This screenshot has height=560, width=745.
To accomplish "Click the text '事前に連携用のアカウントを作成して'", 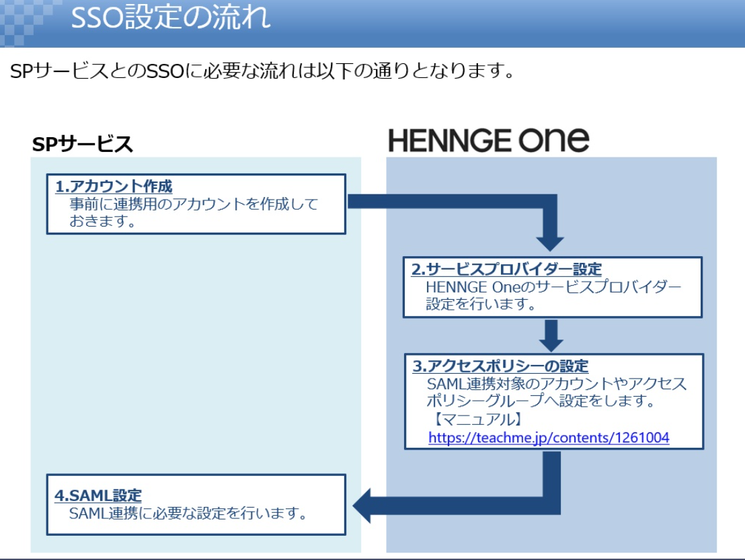I will pos(194,204).
